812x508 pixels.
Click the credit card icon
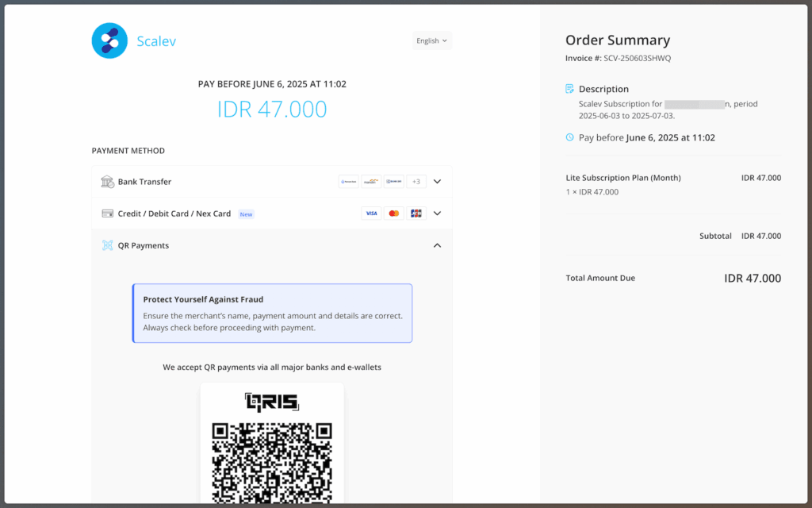[107, 214]
